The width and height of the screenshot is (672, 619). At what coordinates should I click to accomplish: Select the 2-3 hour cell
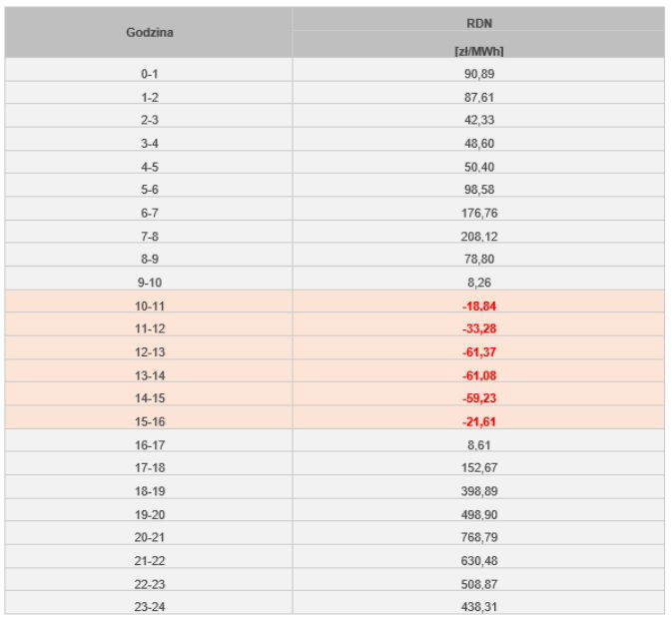click(150, 120)
